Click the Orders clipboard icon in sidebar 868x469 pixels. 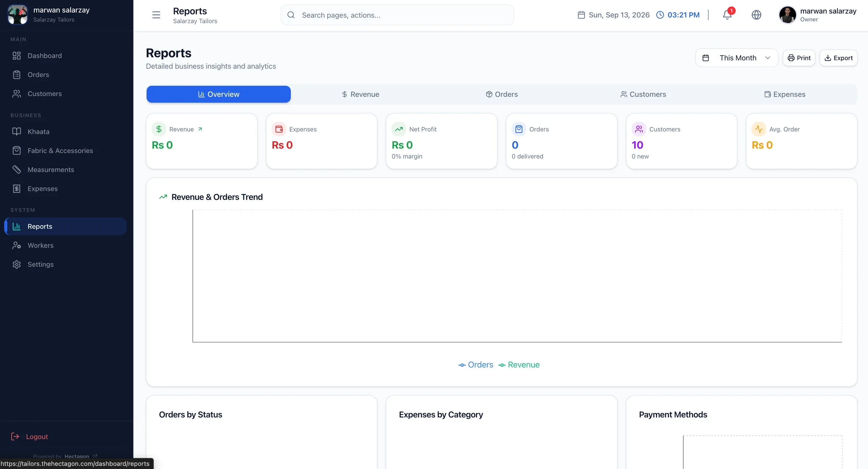click(x=17, y=75)
